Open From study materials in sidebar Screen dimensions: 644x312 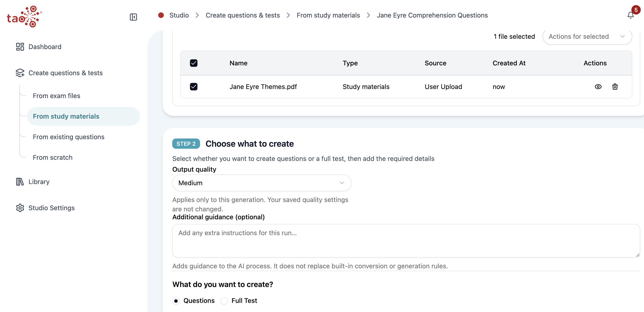[x=83, y=116]
